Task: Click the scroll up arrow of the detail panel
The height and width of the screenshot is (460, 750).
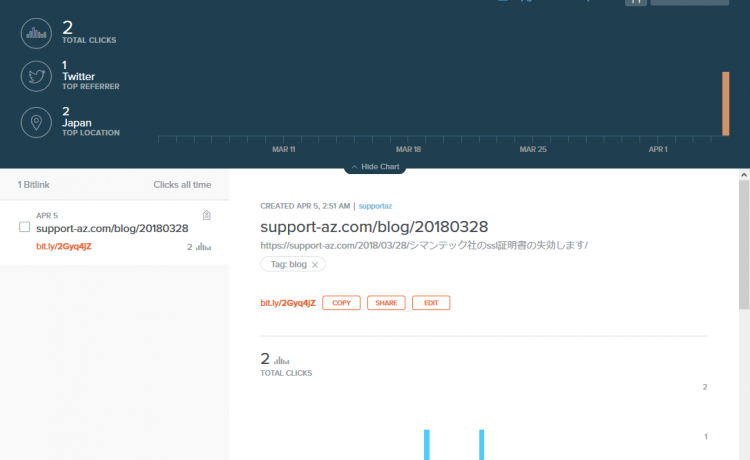Action: [x=744, y=175]
